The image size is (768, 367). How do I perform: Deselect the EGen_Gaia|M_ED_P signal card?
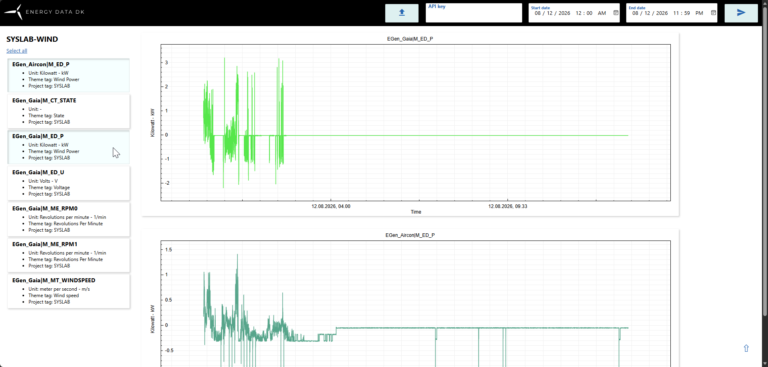coord(69,147)
